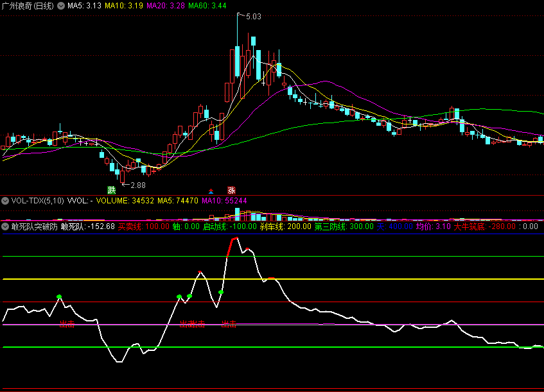
Task: Click the MA5: 74470 volume label
Action: pyautogui.click(x=178, y=201)
